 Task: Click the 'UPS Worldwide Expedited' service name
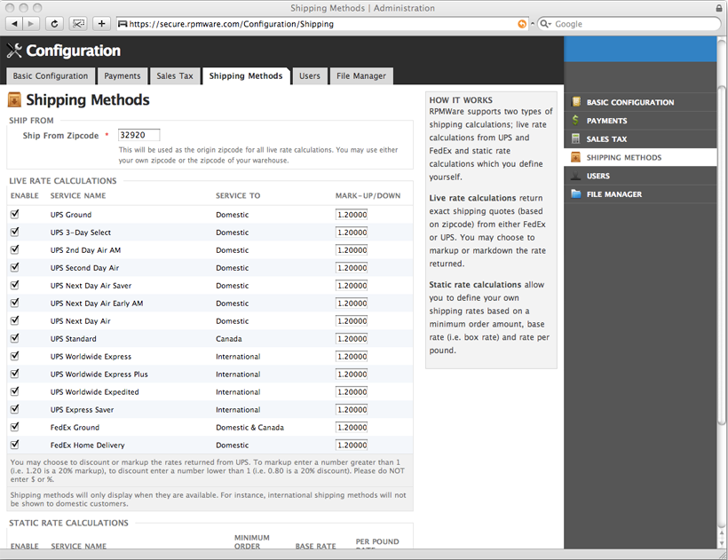pos(95,392)
